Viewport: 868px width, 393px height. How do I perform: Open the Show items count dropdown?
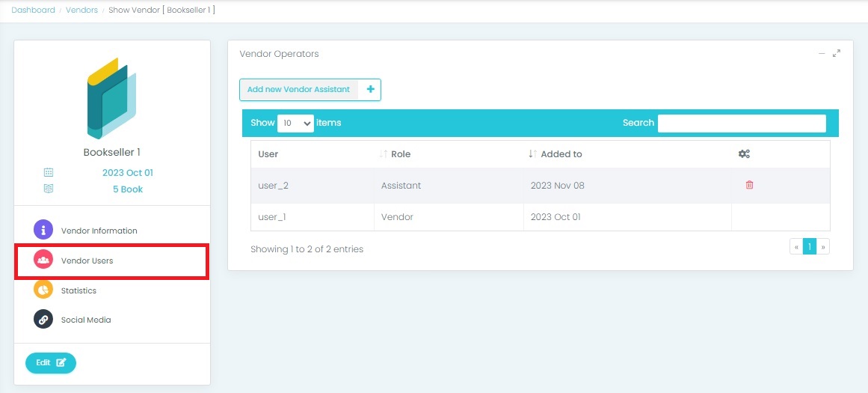click(x=295, y=124)
